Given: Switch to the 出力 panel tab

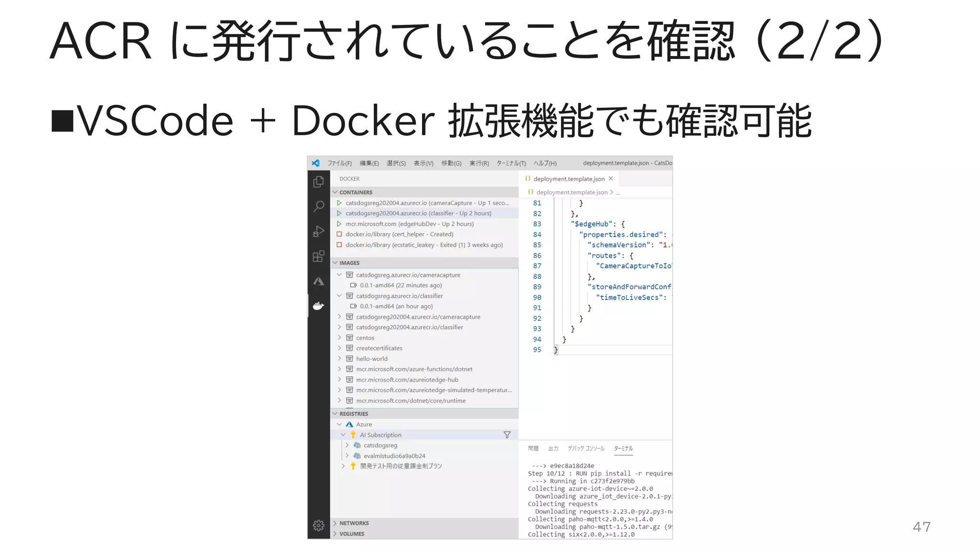Looking at the screenshot, I should click(x=553, y=449).
